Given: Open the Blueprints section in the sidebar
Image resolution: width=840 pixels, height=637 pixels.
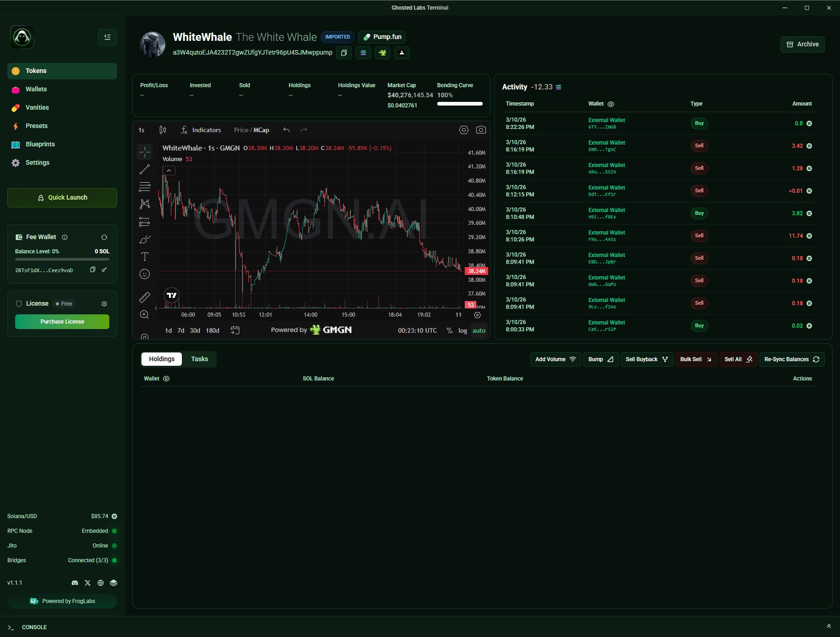Looking at the screenshot, I should [x=40, y=144].
